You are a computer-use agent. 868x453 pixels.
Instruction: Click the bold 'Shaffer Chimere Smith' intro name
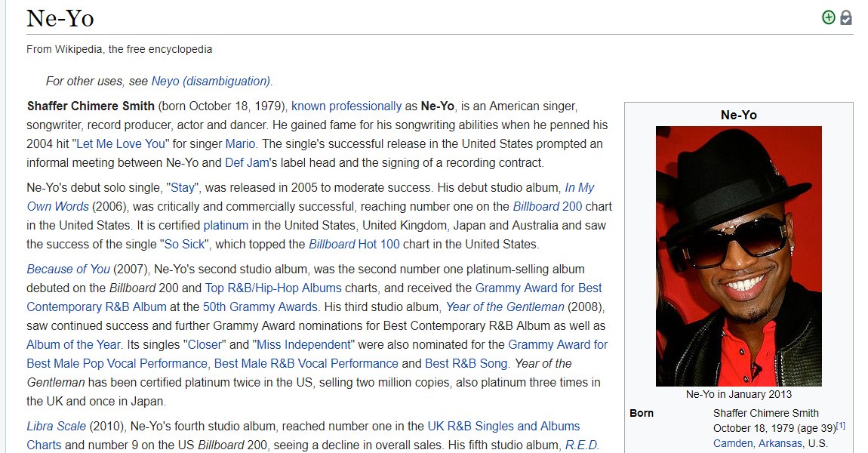click(91, 106)
